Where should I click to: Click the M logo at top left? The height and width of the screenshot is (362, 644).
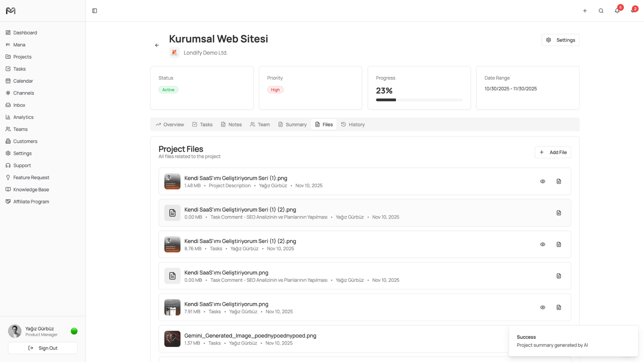(11, 11)
